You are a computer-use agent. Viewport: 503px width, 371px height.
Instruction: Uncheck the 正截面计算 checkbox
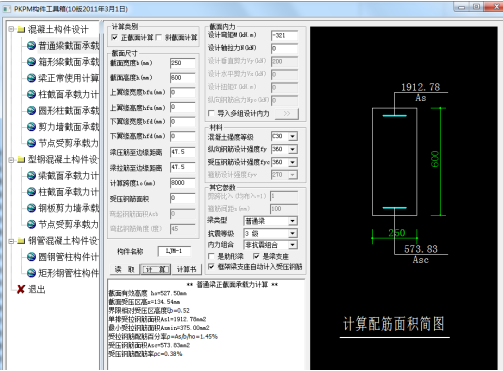[x=114, y=37]
